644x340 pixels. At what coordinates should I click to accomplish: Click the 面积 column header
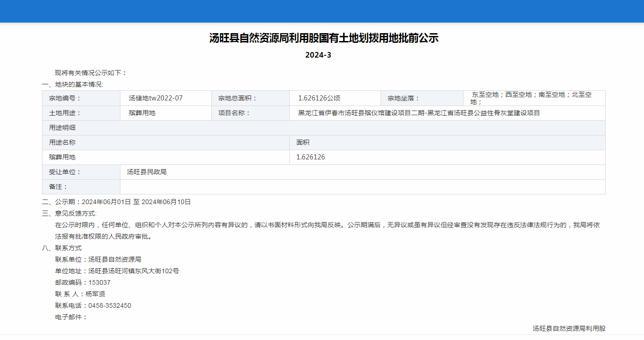pyautogui.click(x=447, y=142)
